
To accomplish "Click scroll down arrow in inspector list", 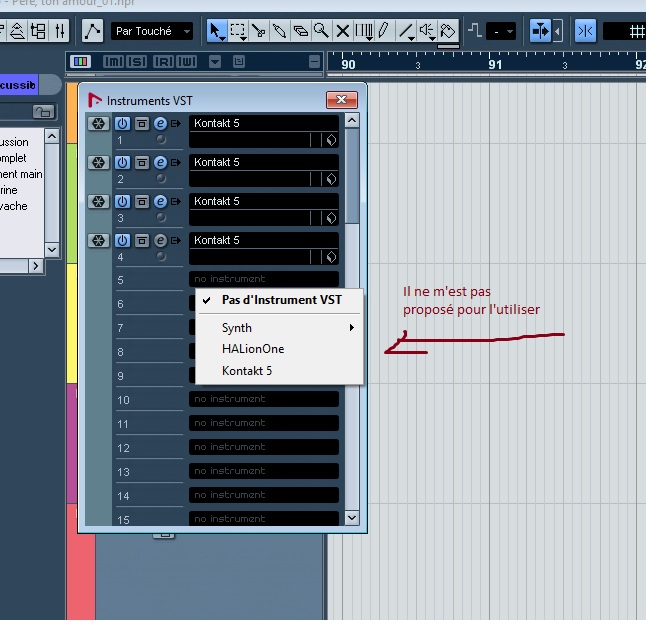I will 52,249.
